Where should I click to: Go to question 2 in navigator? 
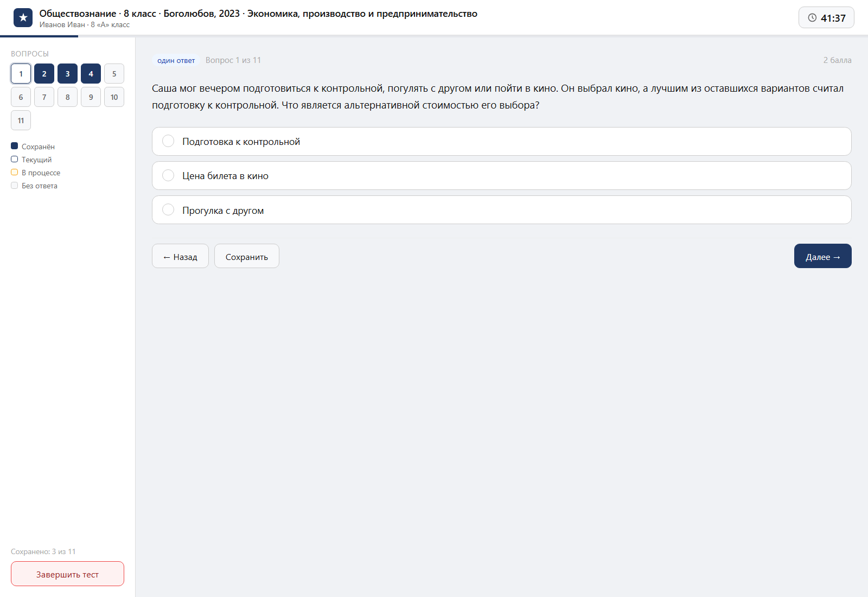click(x=44, y=74)
